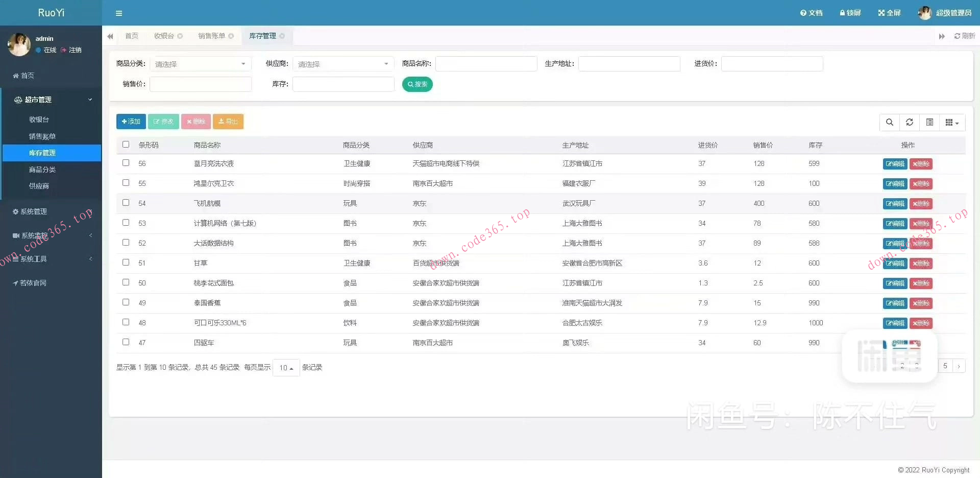Open the detail view icon next to refresh

(x=929, y=122)
